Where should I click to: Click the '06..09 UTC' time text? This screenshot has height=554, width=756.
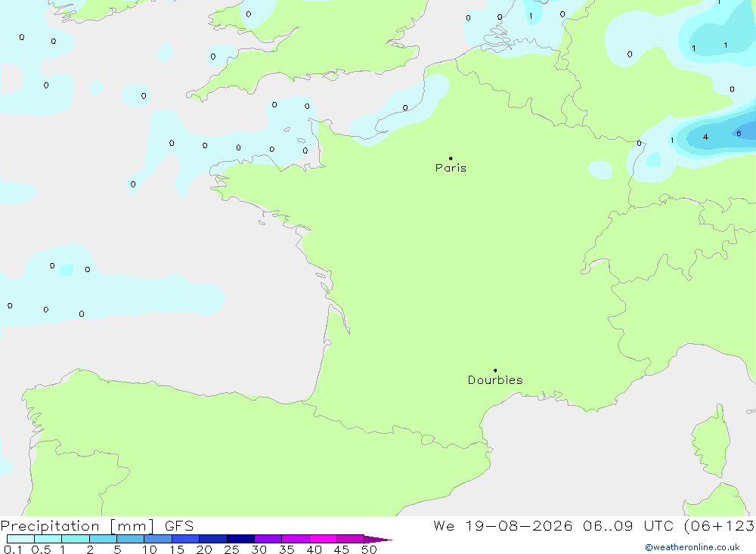click(x=627, y=526)
